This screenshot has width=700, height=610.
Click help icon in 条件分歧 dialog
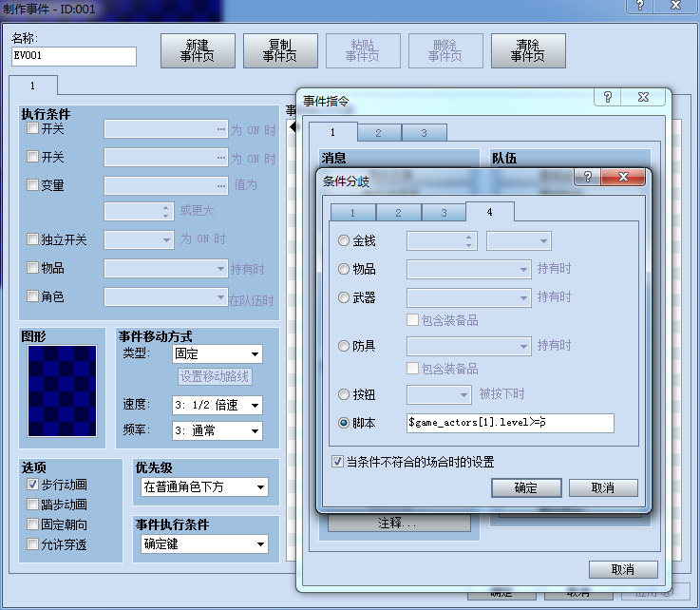pyautogui.click(x=588, y=178)
